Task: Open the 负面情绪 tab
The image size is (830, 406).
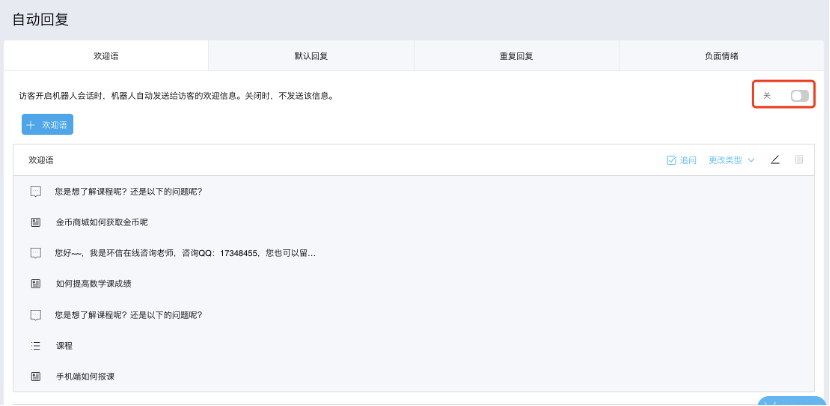Action: point(721,55)
